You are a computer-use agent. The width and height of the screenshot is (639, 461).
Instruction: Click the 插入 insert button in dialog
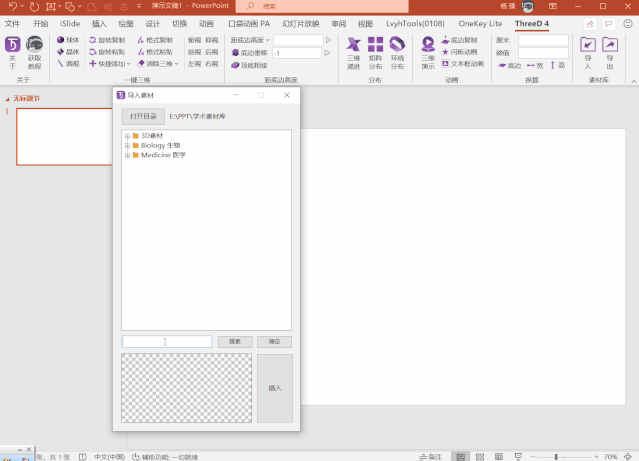point(275,388)
